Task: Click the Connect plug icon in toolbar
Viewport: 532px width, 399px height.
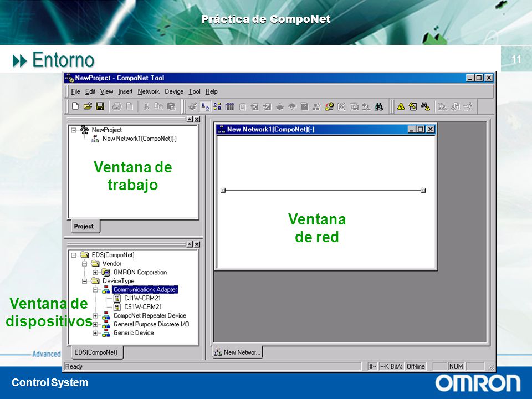Action: (192, 107)
